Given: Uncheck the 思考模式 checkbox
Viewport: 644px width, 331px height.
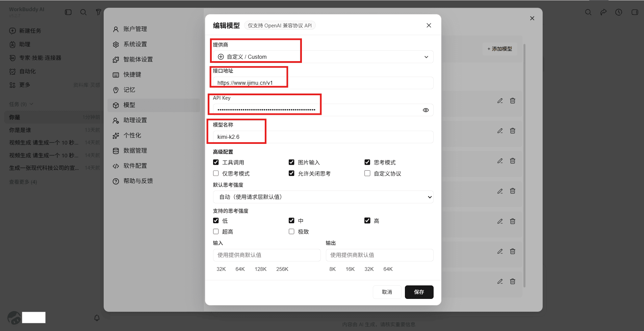Looking at the screenshot, I should coord(367,162).
